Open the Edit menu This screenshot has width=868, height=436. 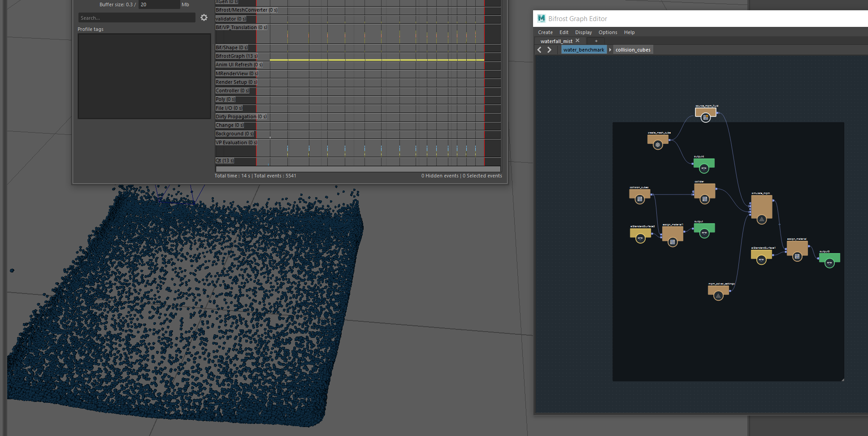(564, 32)
